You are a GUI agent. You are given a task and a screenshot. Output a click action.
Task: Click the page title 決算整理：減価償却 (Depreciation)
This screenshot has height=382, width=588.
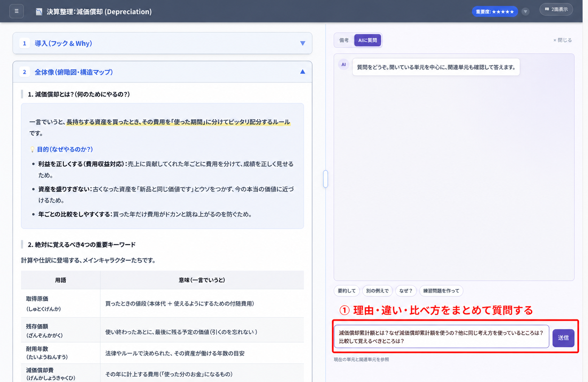click(x=99, y=12)
